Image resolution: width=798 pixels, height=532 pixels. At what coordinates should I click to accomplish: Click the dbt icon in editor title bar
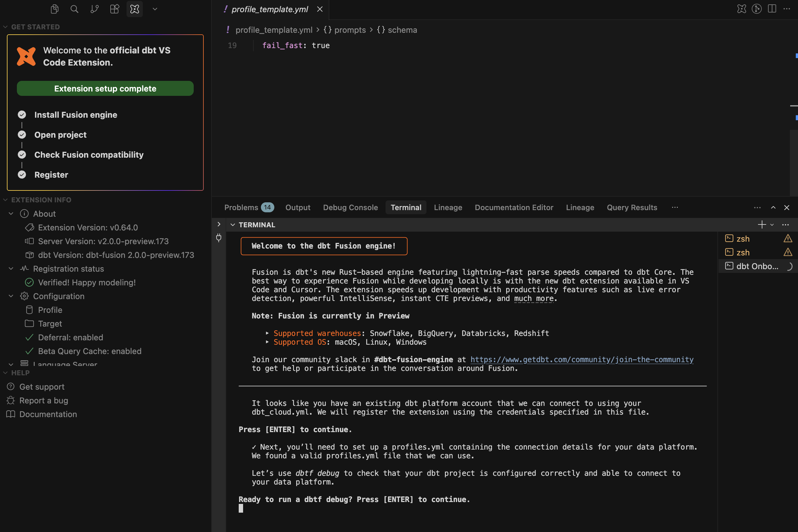click(x=742, y=9)
